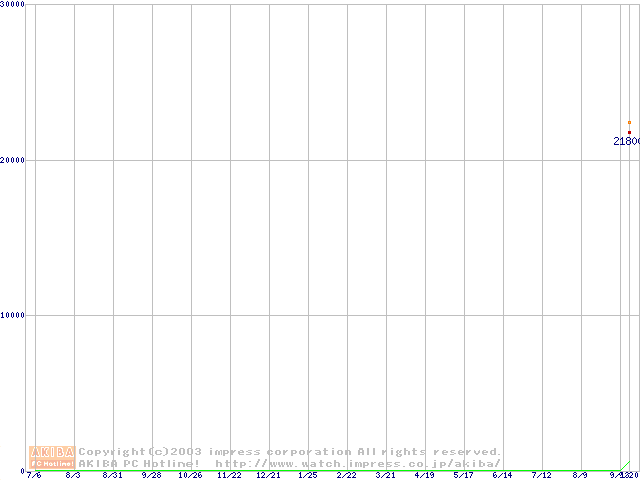The width and height of the screenshot is (640, 480).
Task: Click the orange data point marker
Action: point(629,123)
